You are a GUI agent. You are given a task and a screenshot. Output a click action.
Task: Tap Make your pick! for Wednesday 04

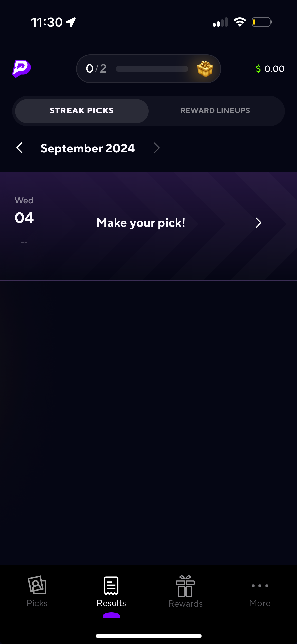(141, 223)
